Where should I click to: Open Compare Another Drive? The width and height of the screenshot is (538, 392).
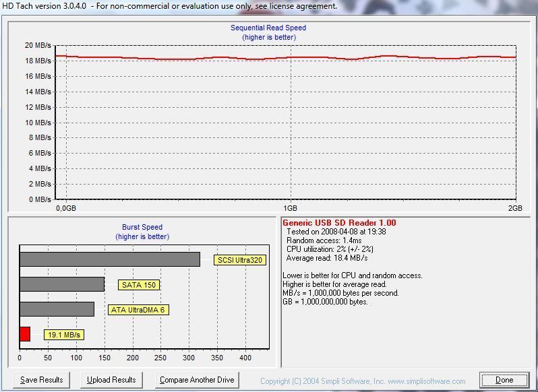pyautogui.click(x=197, y=380)
